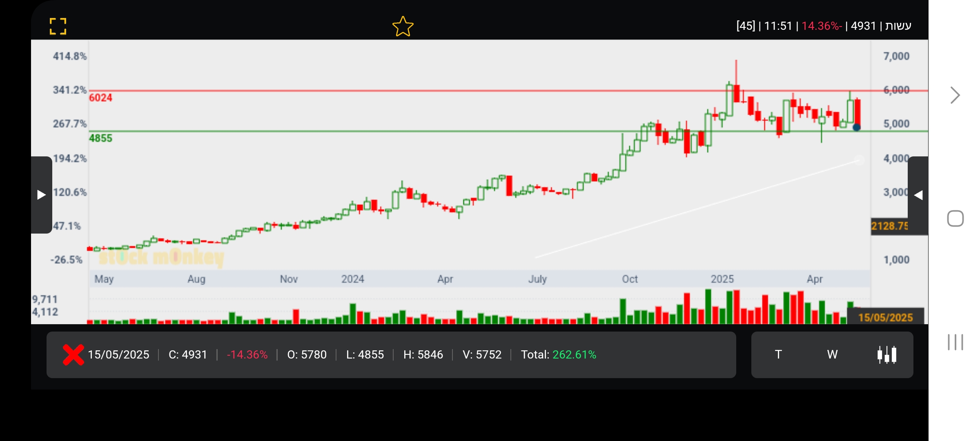The width and height of the screenshot is (980, 441).
Task: Switch to candlestick chart type icon
Action: [886, 354]
